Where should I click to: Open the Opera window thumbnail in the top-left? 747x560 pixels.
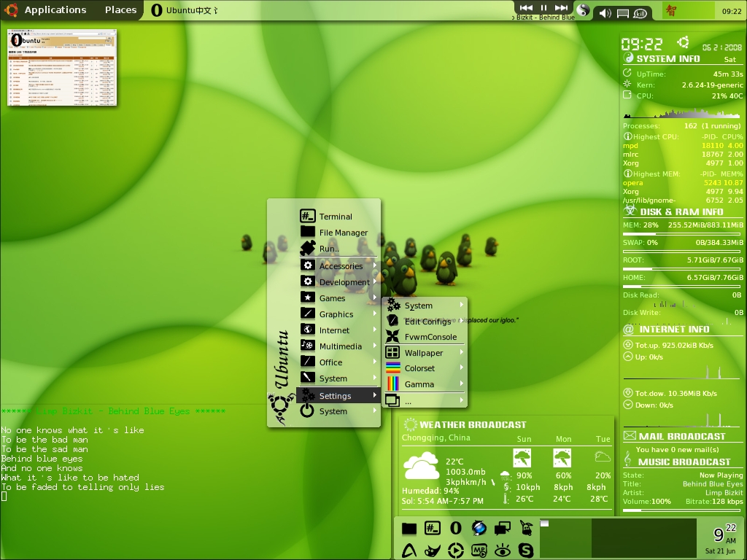click(x=62, y=68)
